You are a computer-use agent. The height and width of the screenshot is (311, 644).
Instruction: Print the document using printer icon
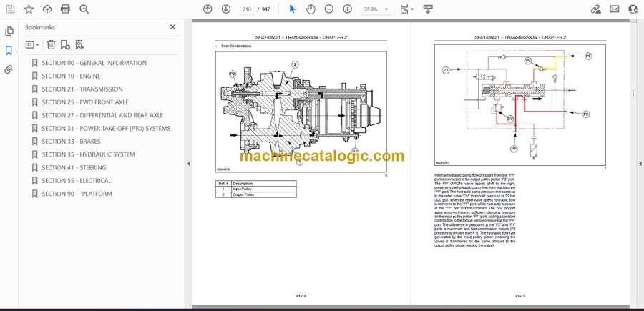(66, 9)
